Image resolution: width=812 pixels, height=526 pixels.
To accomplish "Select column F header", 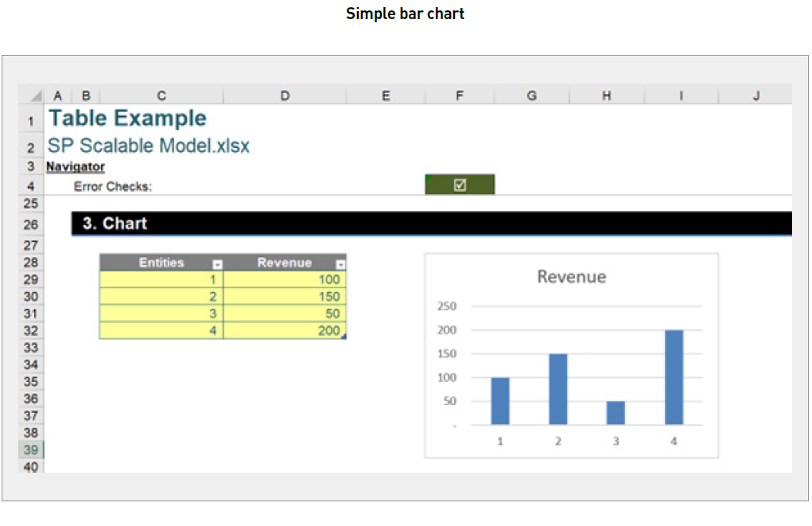I will pos(459,95).
